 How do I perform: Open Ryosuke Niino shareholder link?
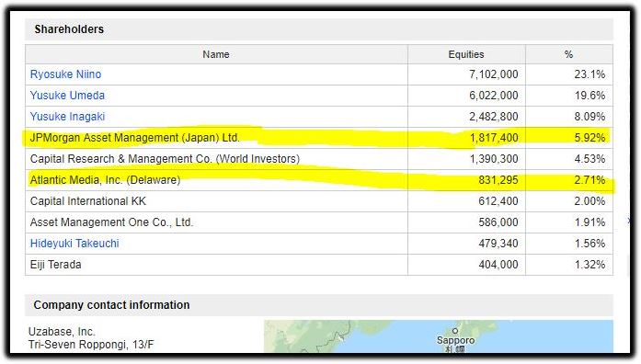[65, 74]
